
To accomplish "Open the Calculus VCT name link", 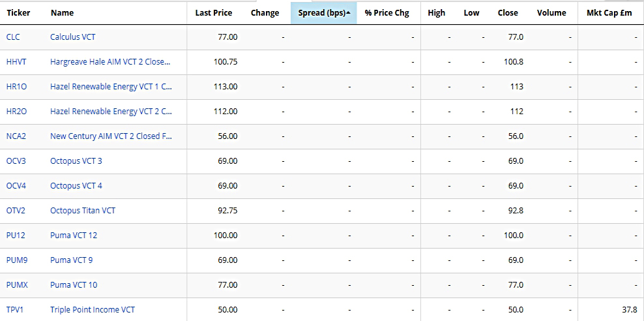I will click(73, 37).
